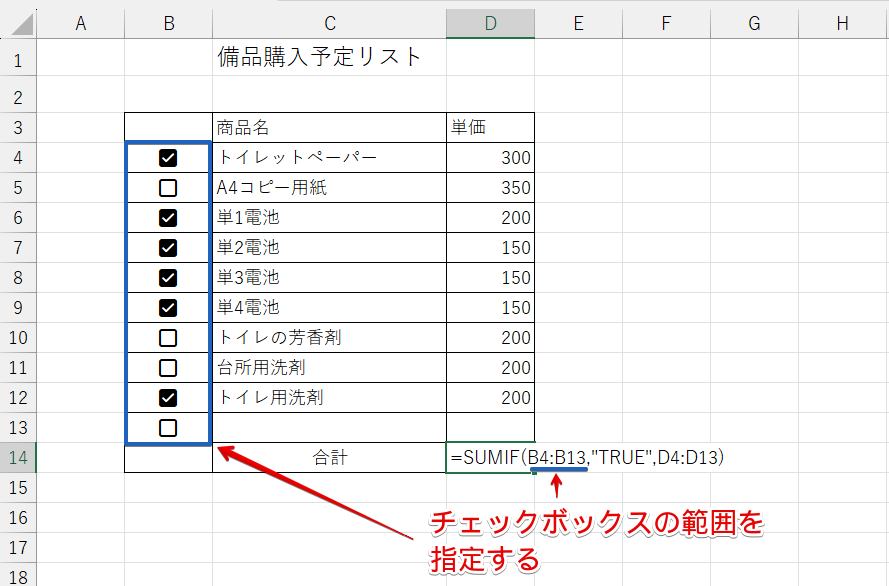Select column F header
Viewport: 889px width, 586px height.
666,24
